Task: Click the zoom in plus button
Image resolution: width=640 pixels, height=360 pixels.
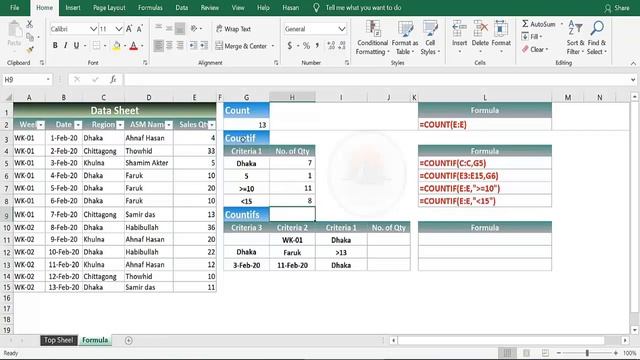Action: (x=616, y=353)
